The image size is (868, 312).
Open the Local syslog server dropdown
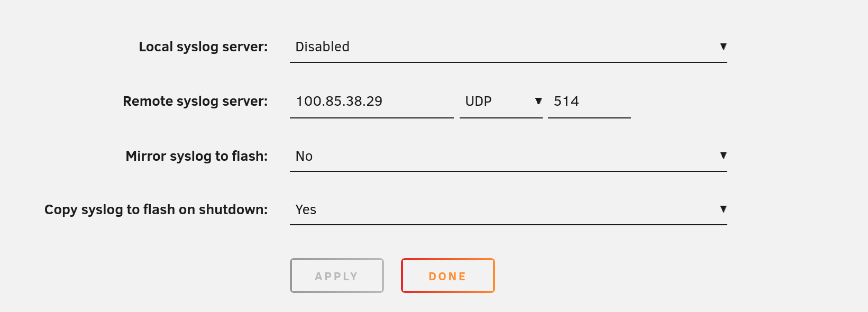(x=508, y=47)
